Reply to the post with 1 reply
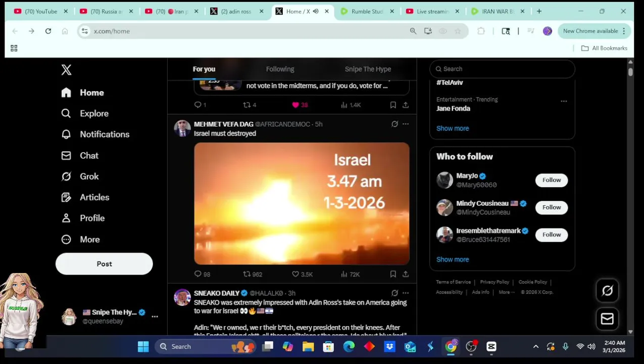Viewport: 644px width, 364px height. tap(200, 105)
